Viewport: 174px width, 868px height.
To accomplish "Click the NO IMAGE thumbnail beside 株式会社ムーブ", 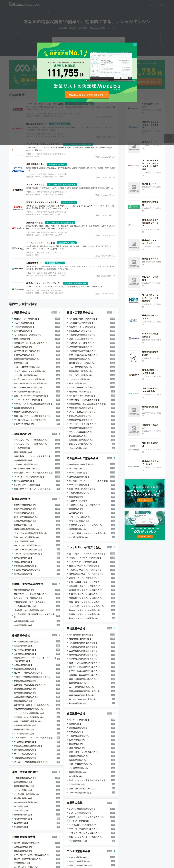I will click(134, 189).
